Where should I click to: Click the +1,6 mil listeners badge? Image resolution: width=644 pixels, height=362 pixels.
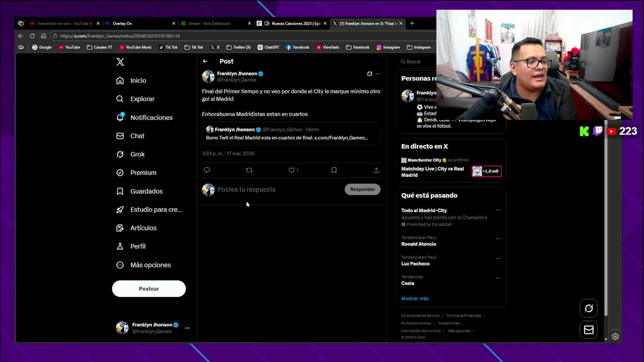tap(487, 171)
